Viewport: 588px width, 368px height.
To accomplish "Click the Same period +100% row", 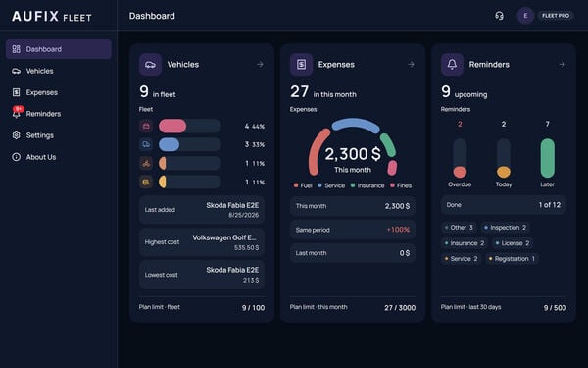I will point(353,230).
